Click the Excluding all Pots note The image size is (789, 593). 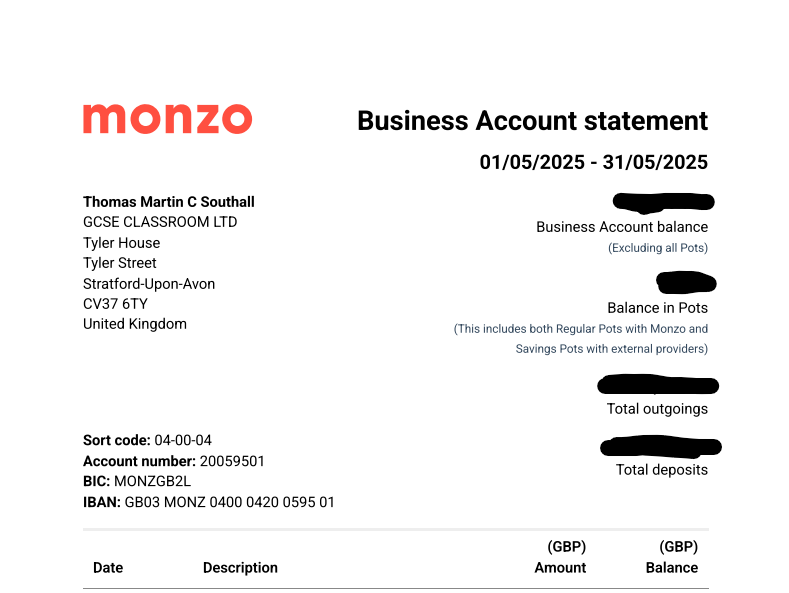pyautogui.click(x=658, y=248)
